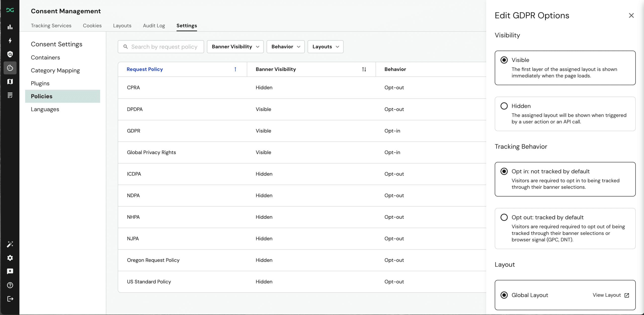The height and width of the screenshot is (315, 644).
Task: Select the Global Layout radio button
Action: 504,295
